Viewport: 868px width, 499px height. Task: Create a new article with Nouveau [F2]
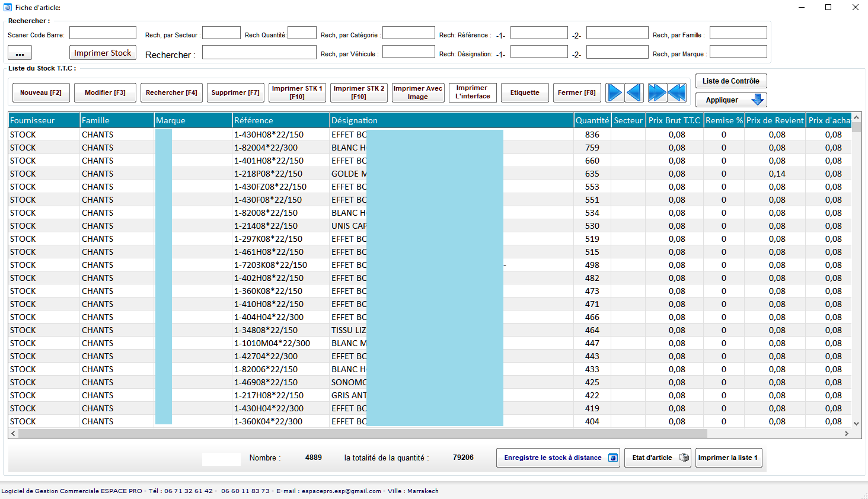pyautogui.click(x=41, y=93)
